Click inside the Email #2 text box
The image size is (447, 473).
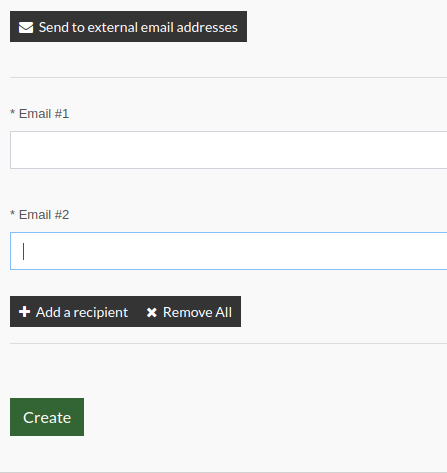click(229, 251)
